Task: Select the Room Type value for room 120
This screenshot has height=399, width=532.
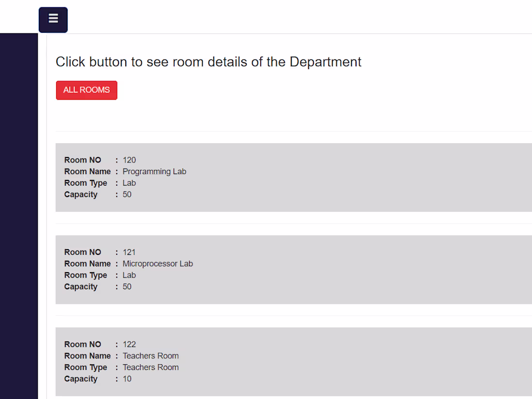Action: pyautogui.click(x=129, y=183)
